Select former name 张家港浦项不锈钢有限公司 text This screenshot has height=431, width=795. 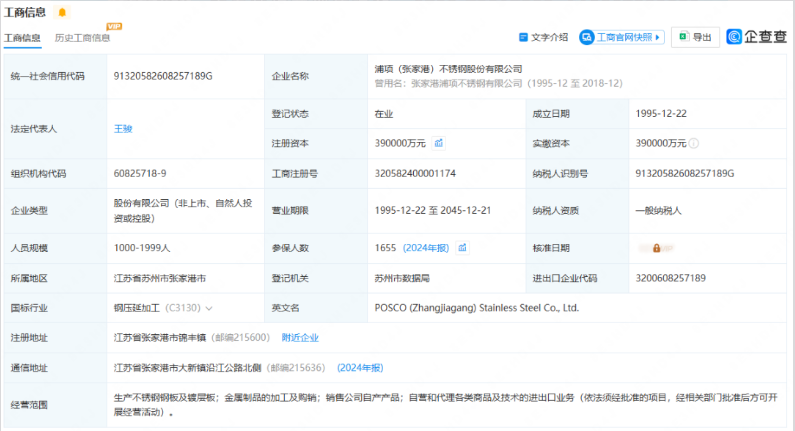point(466,83)
